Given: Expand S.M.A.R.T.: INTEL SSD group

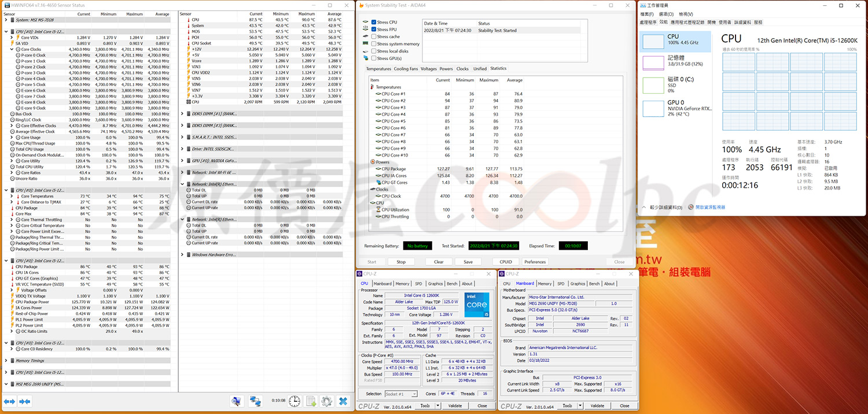Looking at the screenshot, I should click(183, 137).
